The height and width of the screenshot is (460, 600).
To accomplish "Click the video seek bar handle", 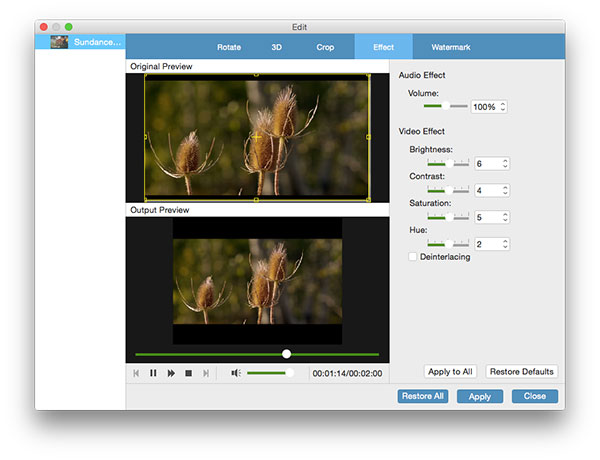I will (x=286, y=354).
